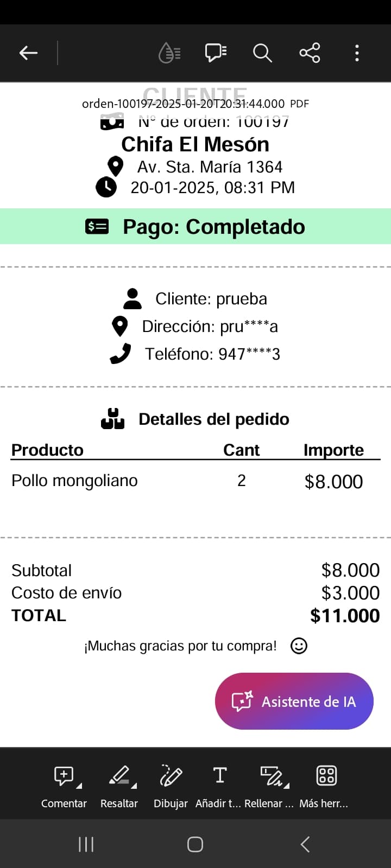This screenshot has height=868, width=391.
Task: Open the three-dot overflow menu
Action: click(357, 53)
